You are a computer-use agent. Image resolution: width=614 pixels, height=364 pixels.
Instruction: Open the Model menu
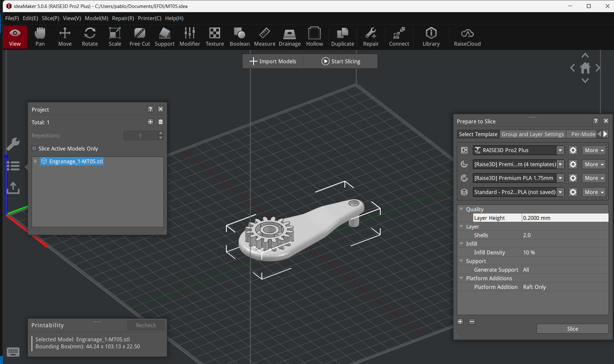point(96,18)
